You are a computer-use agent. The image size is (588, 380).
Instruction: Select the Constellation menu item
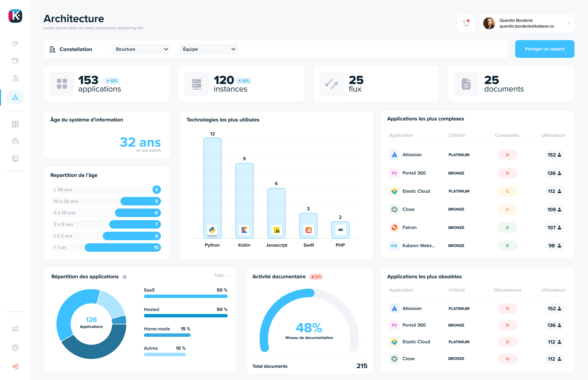[x=72, y=49]
